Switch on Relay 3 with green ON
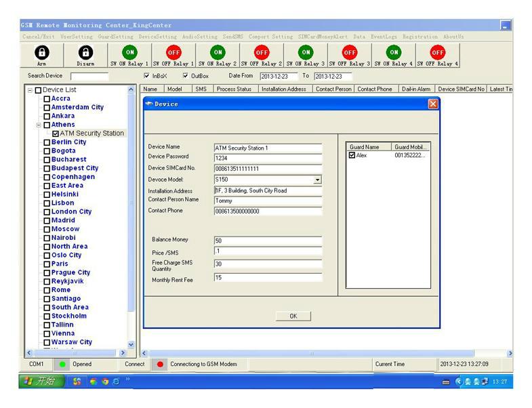 (x=306, y=52)
